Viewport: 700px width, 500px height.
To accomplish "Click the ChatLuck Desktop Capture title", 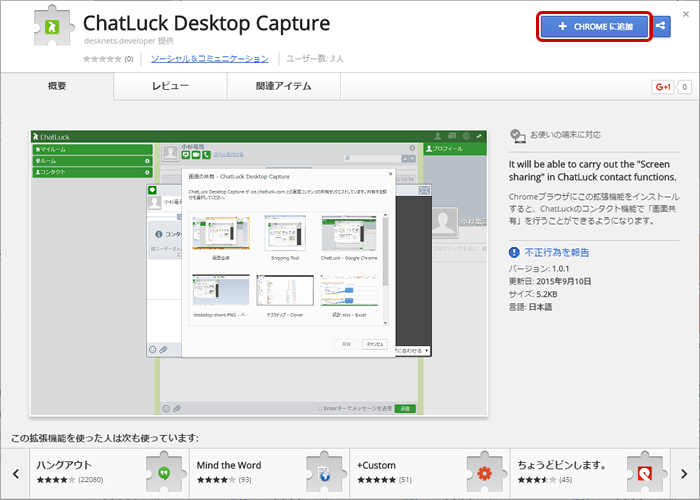I will [x=206, y=23].
